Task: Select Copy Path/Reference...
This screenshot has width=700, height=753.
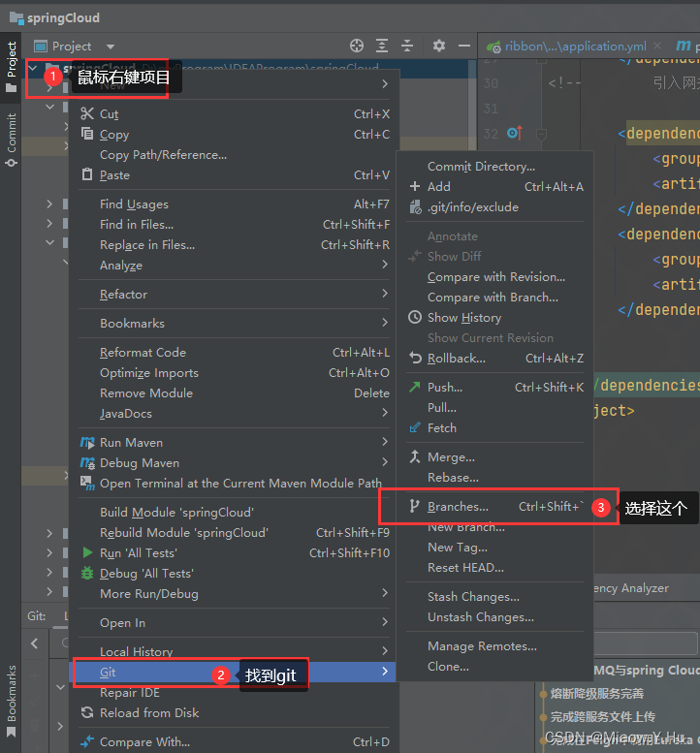Action: (163, 155)
